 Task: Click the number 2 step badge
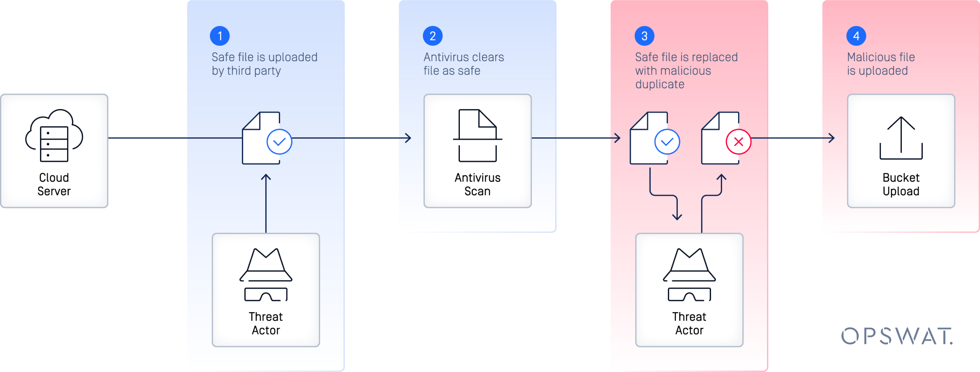pos(432,36)
